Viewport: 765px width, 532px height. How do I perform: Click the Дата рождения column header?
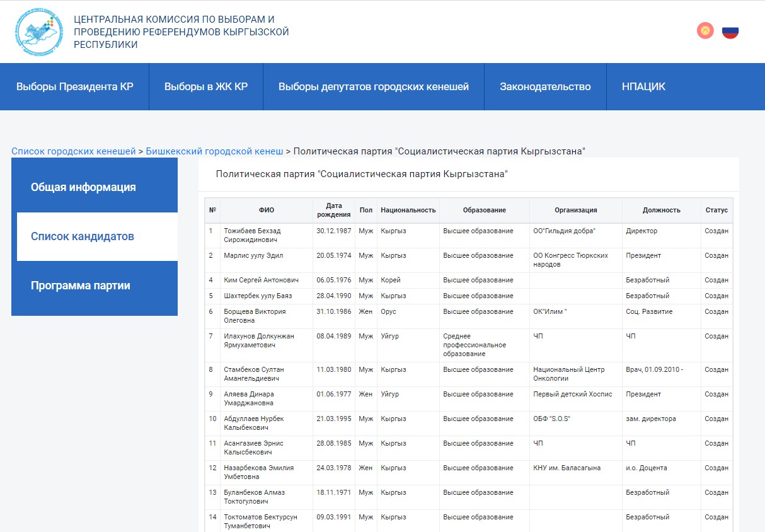pyautogui.click(x=334, y=210)
